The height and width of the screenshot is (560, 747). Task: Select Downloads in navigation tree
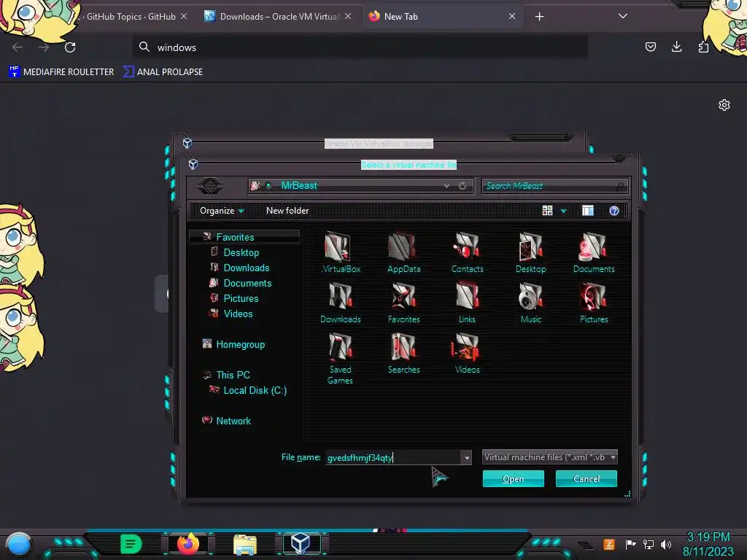[247, 268]
